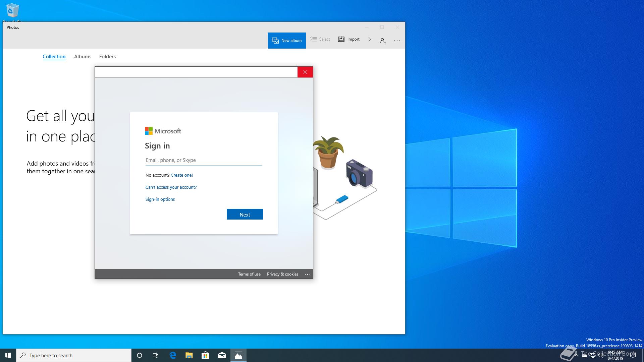
Task: Click the Next button
Action: [245, 215]
